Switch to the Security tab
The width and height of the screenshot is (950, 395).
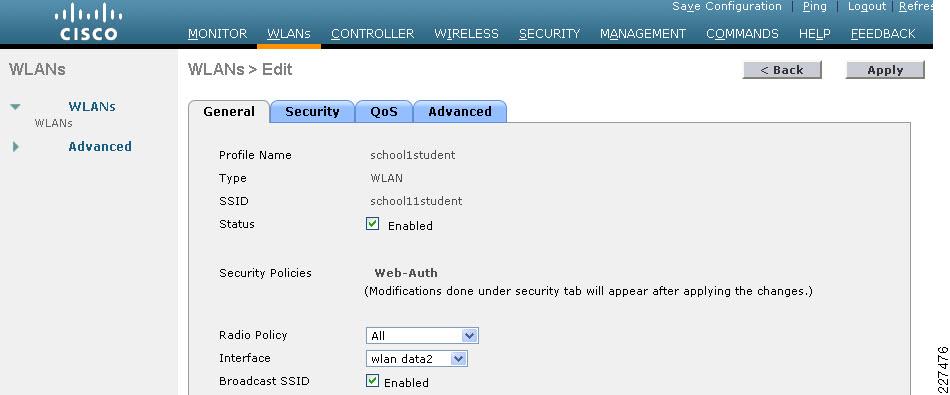point(312,112)
